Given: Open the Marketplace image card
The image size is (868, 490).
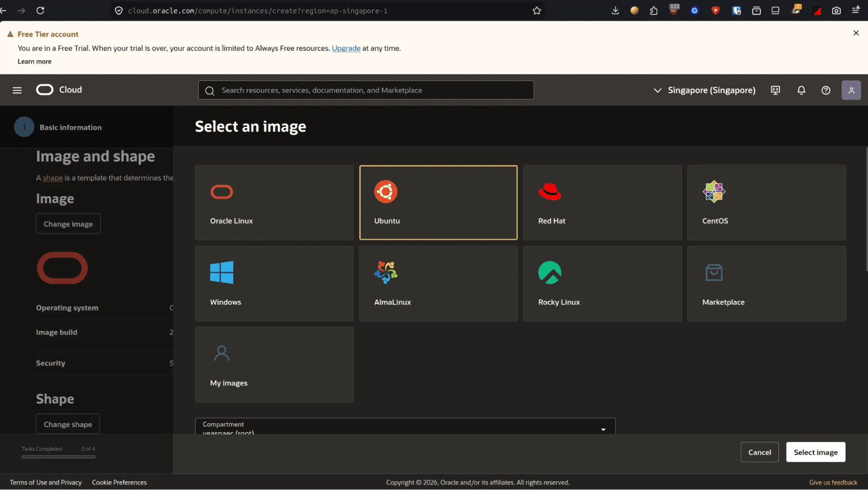Looking at the screenshot, I should point(766,284).
